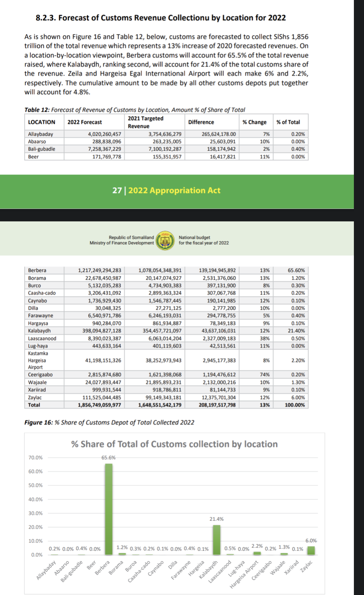Click the Somaliland emblem in the page header
Screen dimensions: 364x595
(165, 240)
